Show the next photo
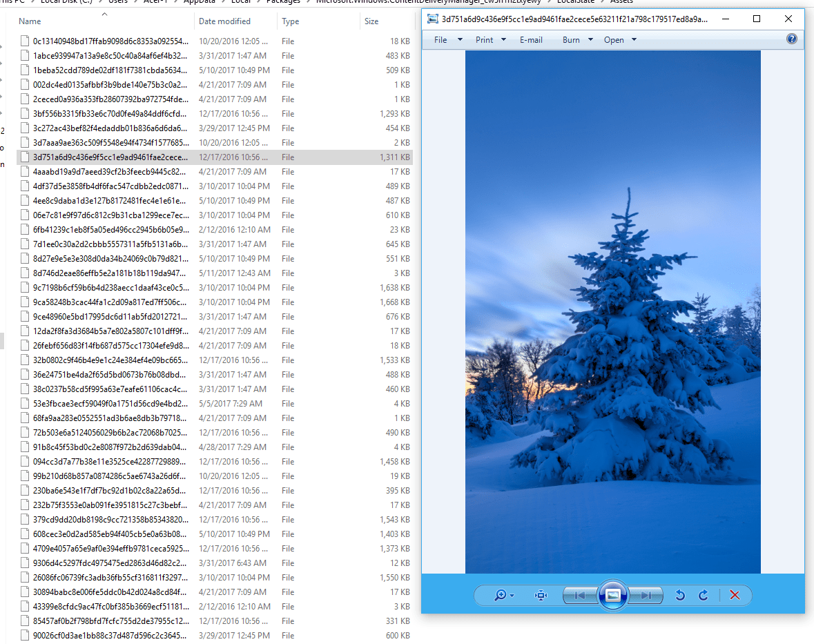 click(646, 595)
